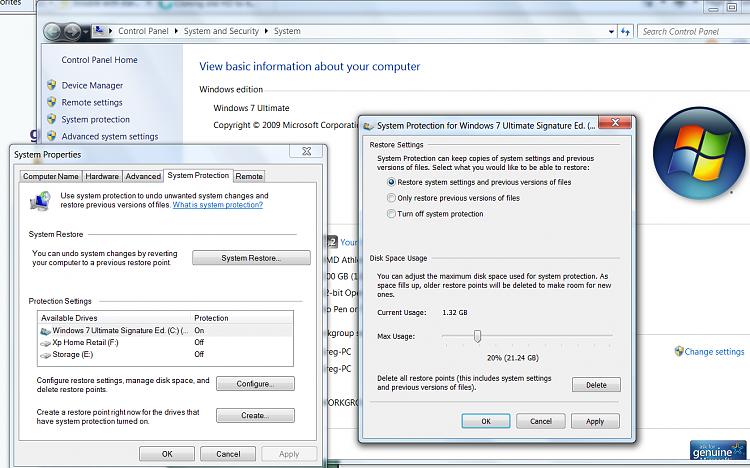The width and height of the screenshot is (750, 468).
Task: Click the Forward navigation arrow in Control Panel
Action: [x=72, y=32]
